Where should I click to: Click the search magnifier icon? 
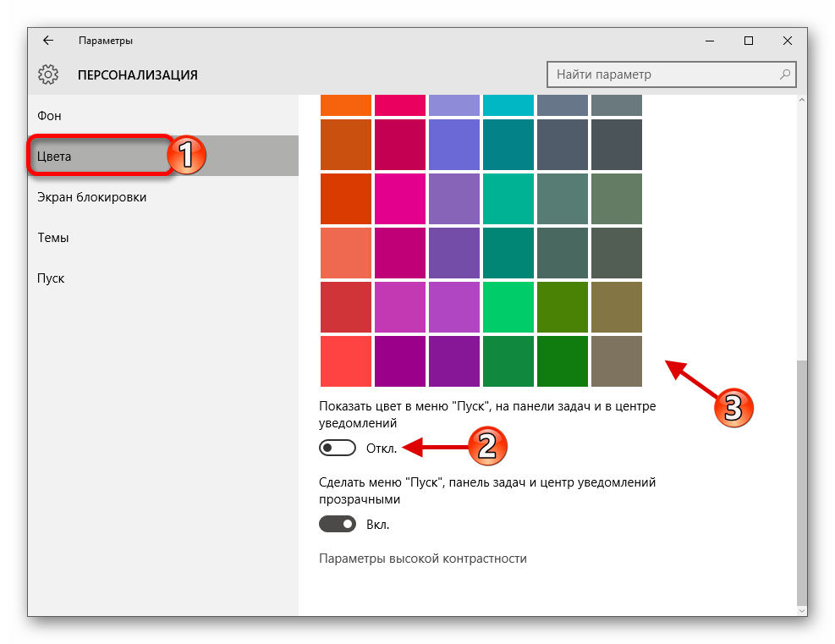click(x=784, y=74)
